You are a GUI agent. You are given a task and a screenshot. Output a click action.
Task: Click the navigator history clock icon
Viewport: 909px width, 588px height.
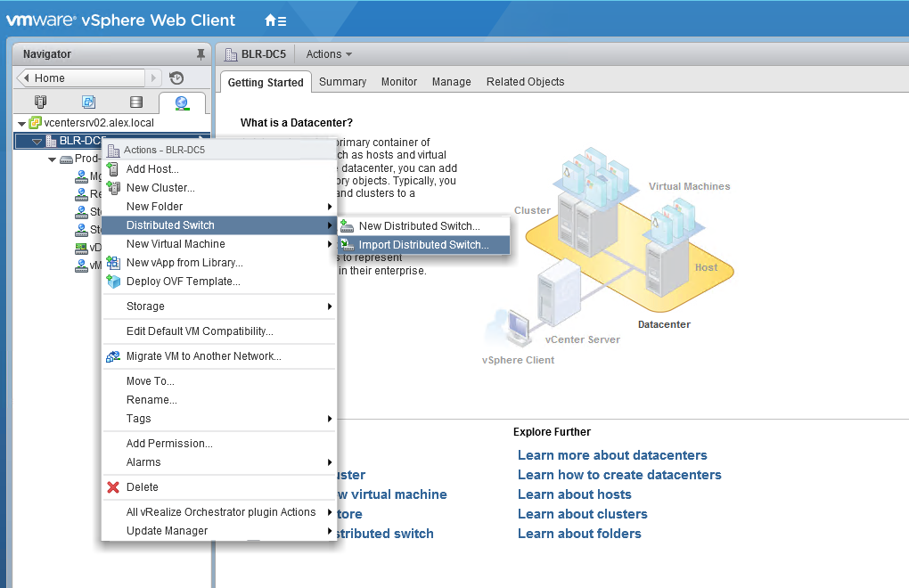176,78
